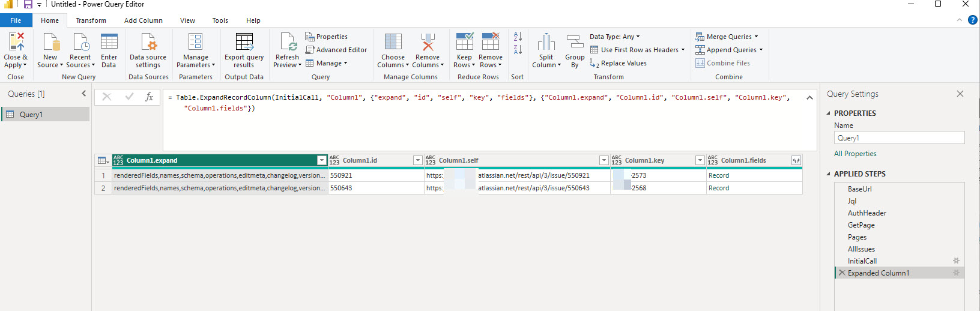Open query Properties in ribbon
This screenshot has width=980, height=311.
coord(326,37)
